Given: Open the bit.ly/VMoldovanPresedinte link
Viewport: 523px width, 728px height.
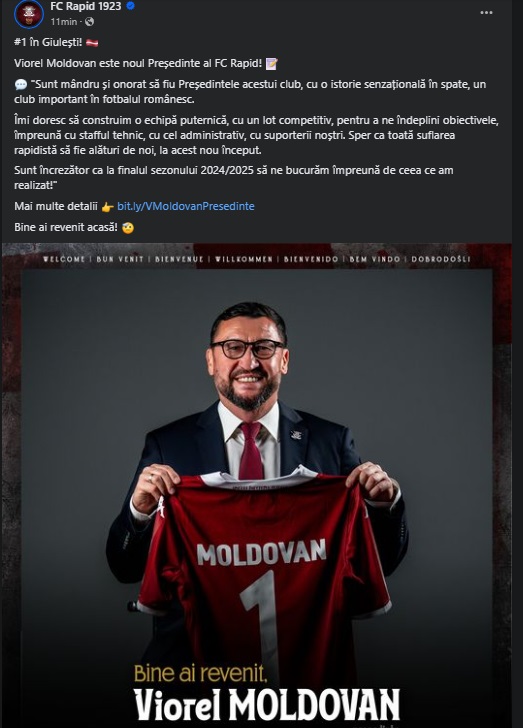Looking at the screenshot, I should pyautogui.click(x=186, y=206).
